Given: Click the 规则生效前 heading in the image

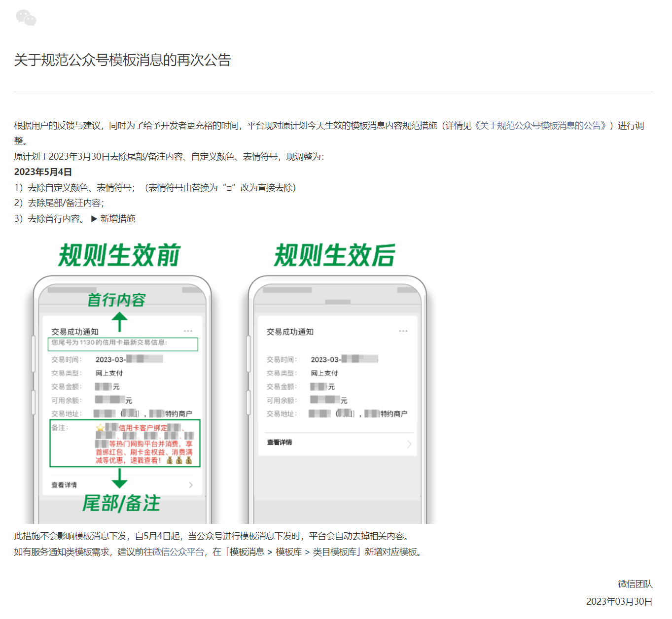Looking at the screenshot, I should [x=119, y=255].
